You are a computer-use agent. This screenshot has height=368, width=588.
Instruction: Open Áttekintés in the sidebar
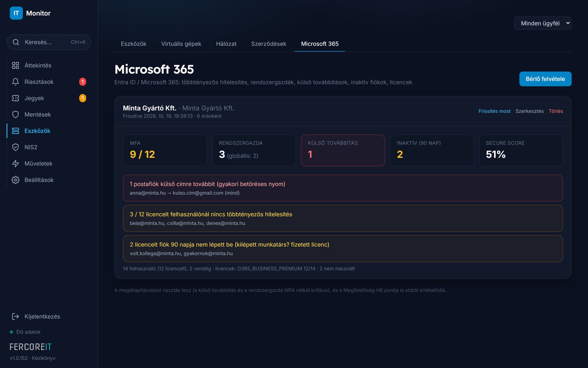49,66
